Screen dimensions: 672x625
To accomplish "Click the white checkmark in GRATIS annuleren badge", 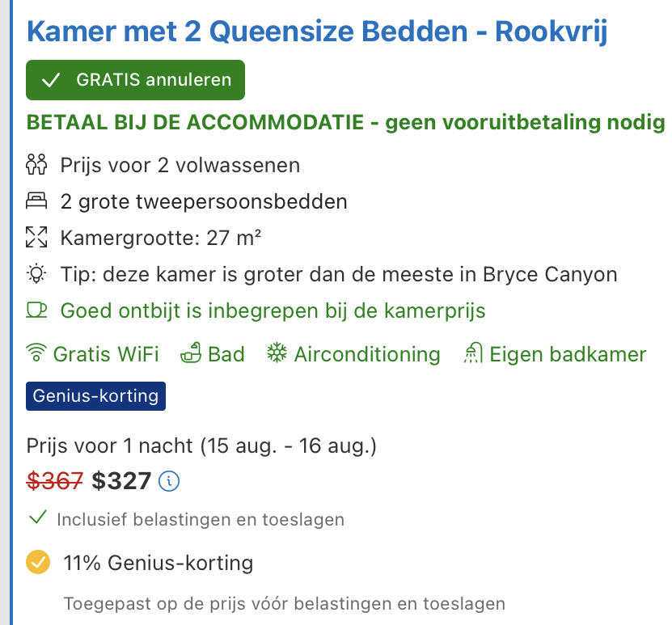I will tap(51, 80).
